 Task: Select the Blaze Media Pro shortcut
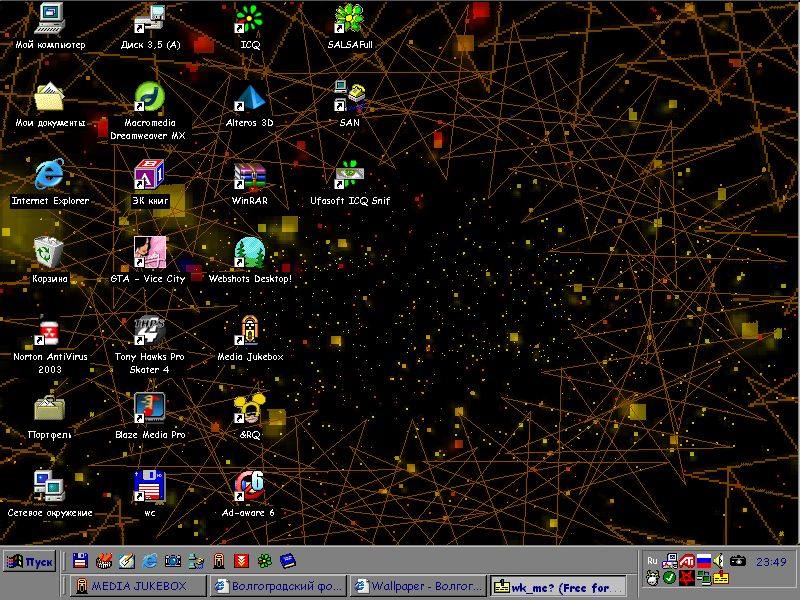149,416
